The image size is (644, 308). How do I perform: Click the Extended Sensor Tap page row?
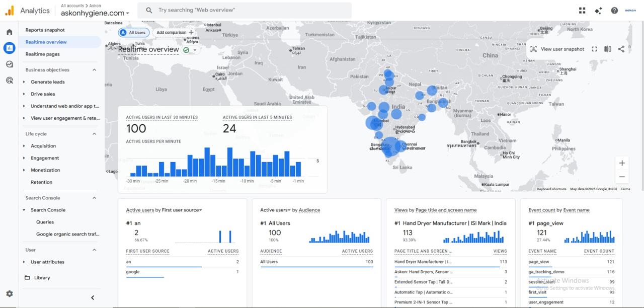[451, 282]
